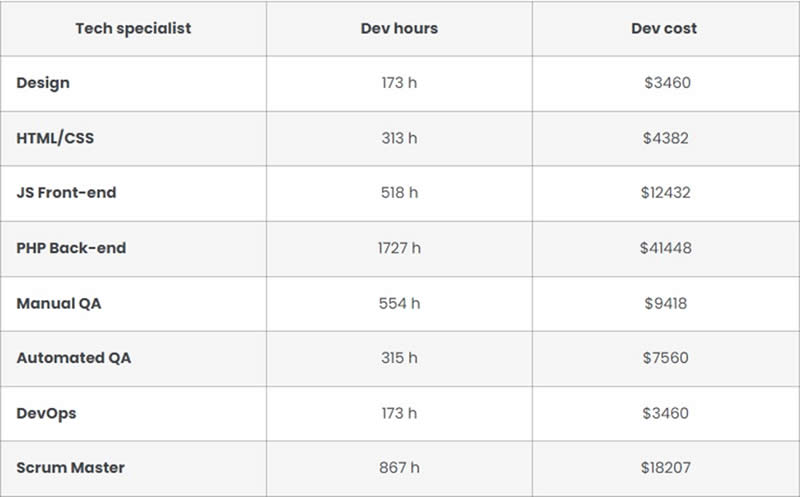Click the $18207 Scrum Master cost cell

665,468
